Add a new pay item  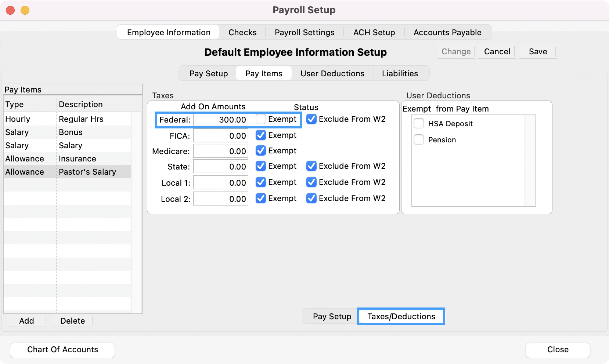26,321
